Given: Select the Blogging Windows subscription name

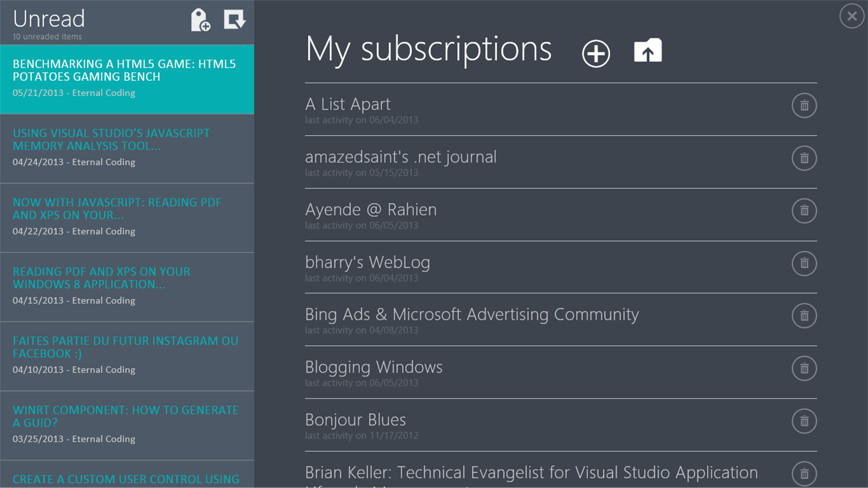Looking at the screenshot, I should (x=374, y=368).
